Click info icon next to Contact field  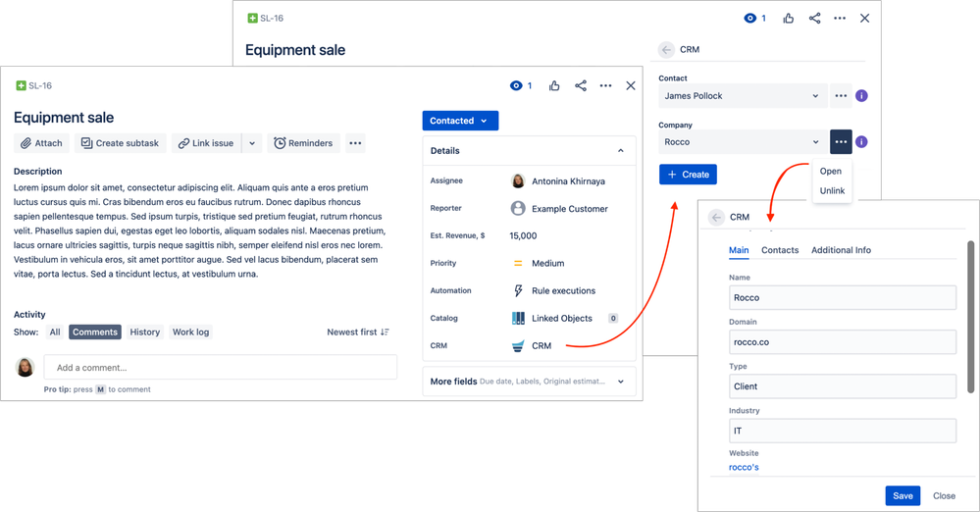click(x=861, y=96)
